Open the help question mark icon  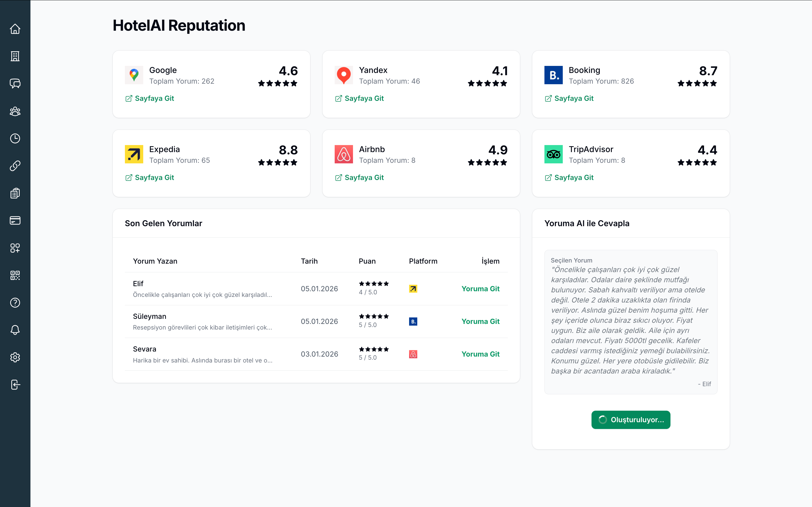(x=15, y=303)
